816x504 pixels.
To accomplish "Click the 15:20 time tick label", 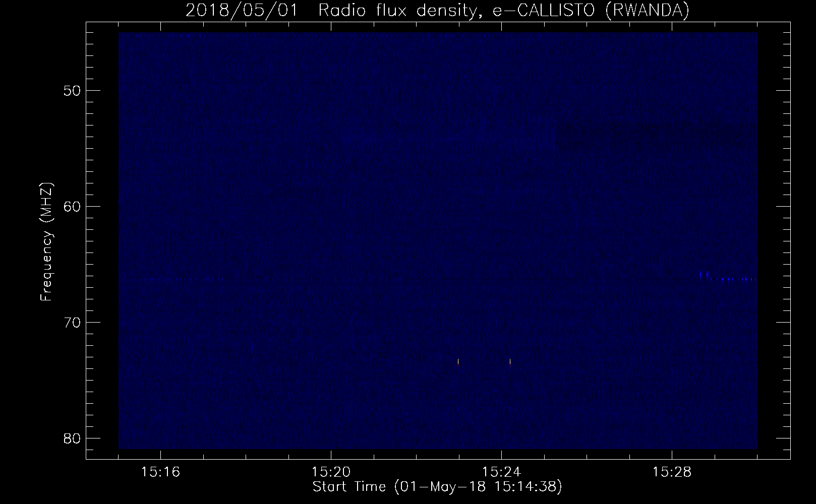I will 331,472.
